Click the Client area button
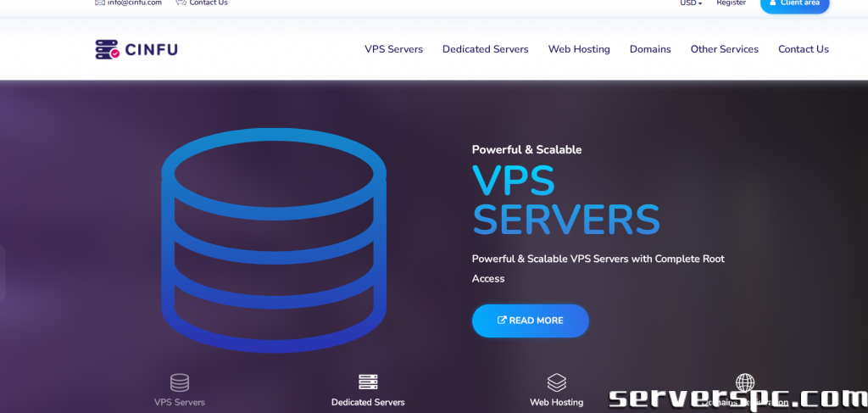 (794, 4)
